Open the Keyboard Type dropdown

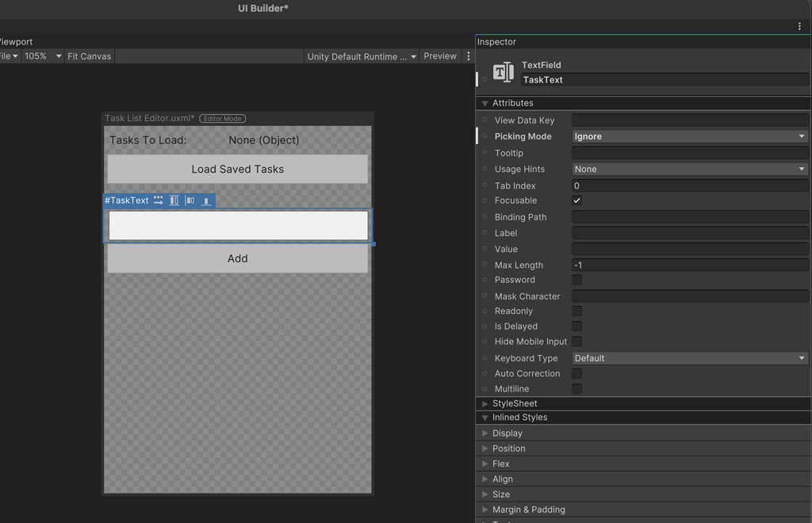pos(689,358)
